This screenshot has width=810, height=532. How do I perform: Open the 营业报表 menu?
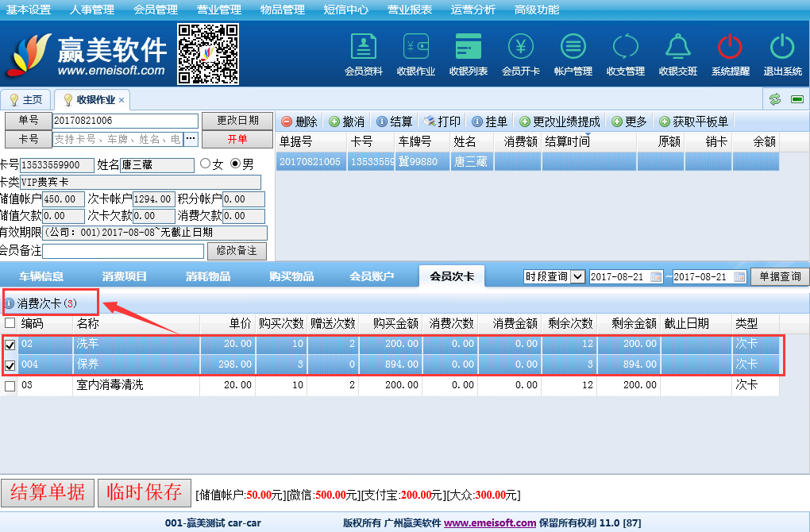(410, 10)
